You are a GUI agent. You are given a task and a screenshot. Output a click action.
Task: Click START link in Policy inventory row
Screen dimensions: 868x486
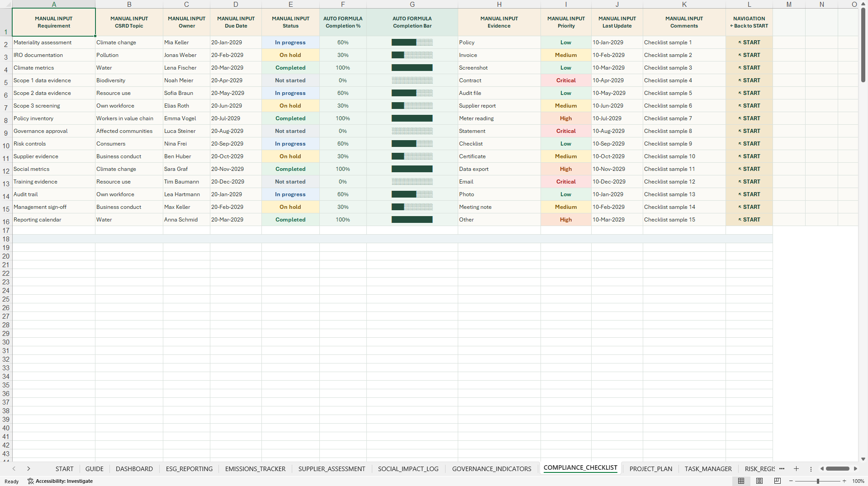pos(749,118)
